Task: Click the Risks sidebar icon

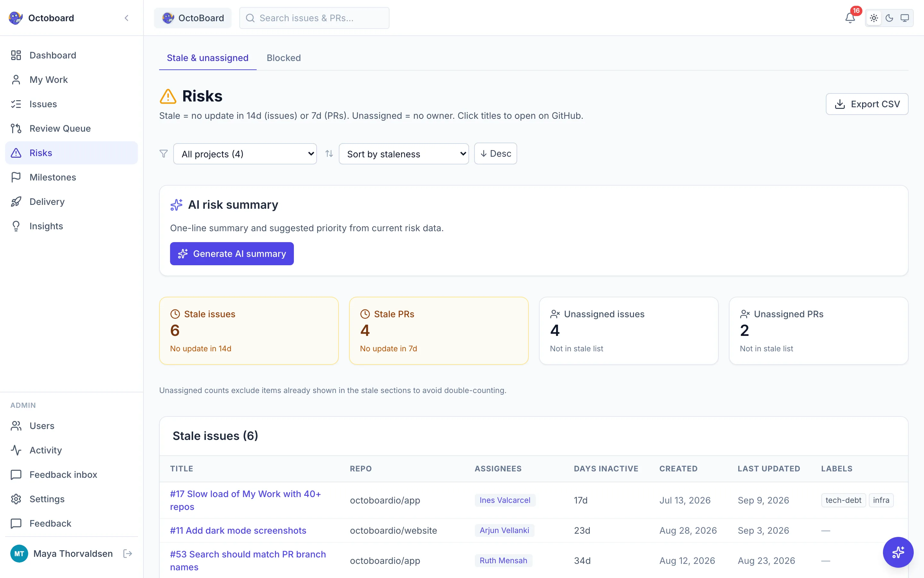Action: click(x=16, y=153)
